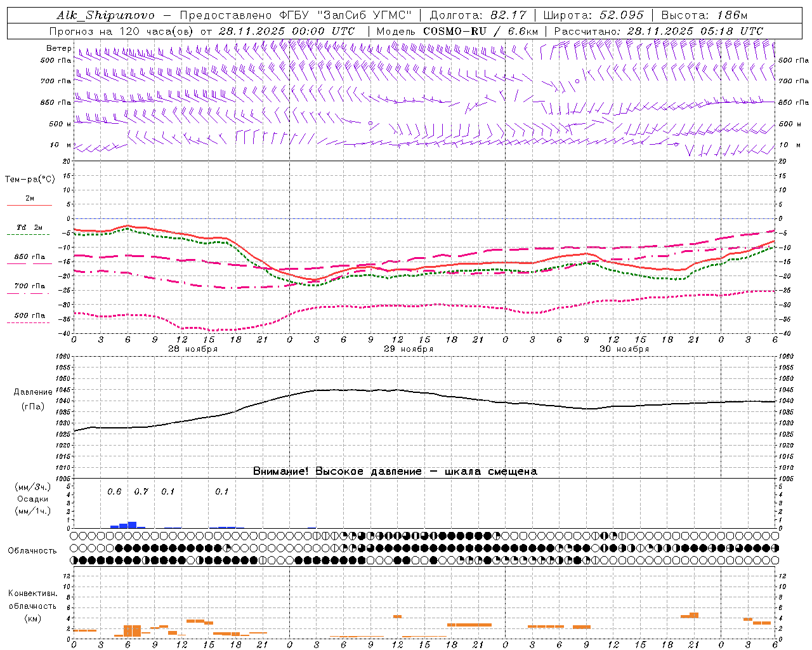Select the Осадки precipitation label
The height and width of the screenshot is (650, 812).
[x=33, y=500]
